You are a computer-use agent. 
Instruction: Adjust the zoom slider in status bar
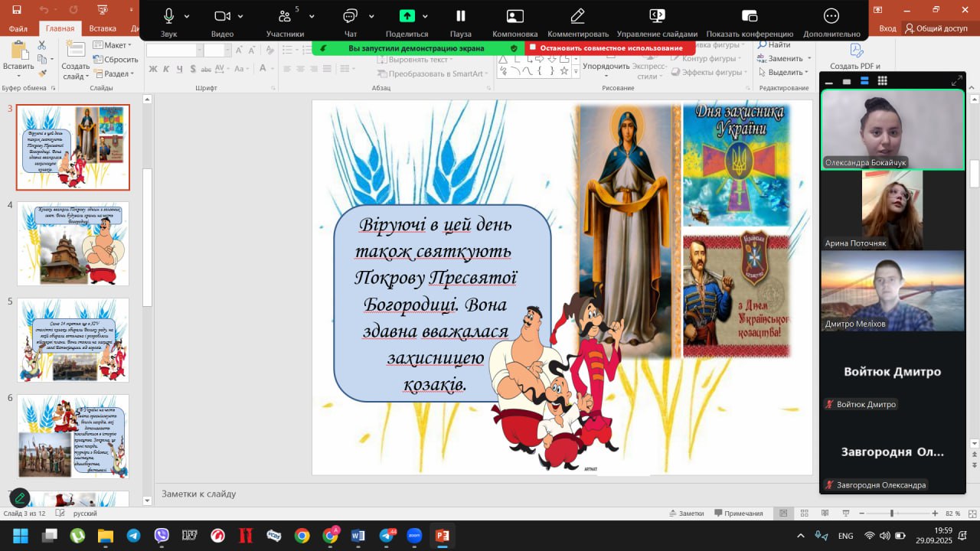coord(891,514)
